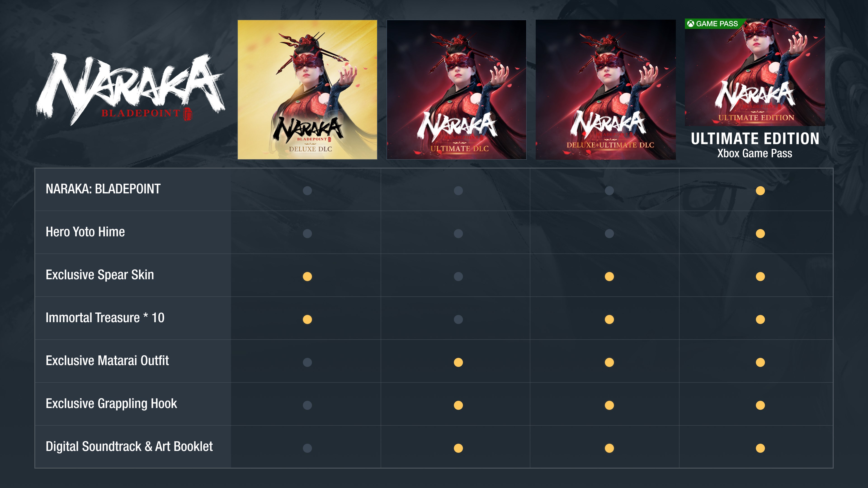Click gray Hero Yoto Hime dot under Deluxe DLC
Viewport: 868px width, 488px height.
point(307,233)
